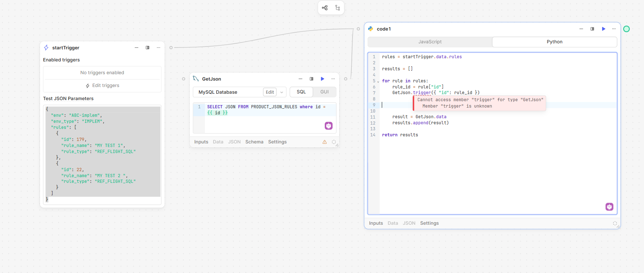Screen dimensions: 644x273
Task: Click Edit next to MySQL Database
Action: [270, 92]
